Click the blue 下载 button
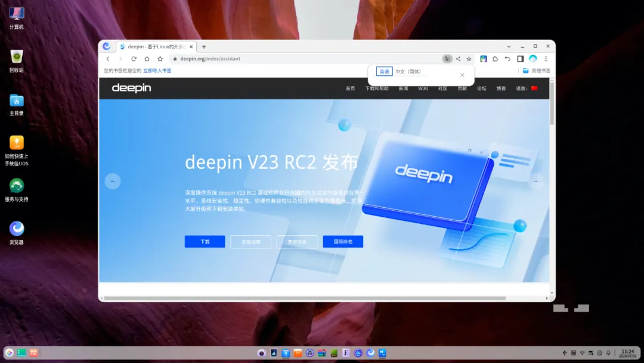The height and width of the screenshot is (363, 644). 205,242
